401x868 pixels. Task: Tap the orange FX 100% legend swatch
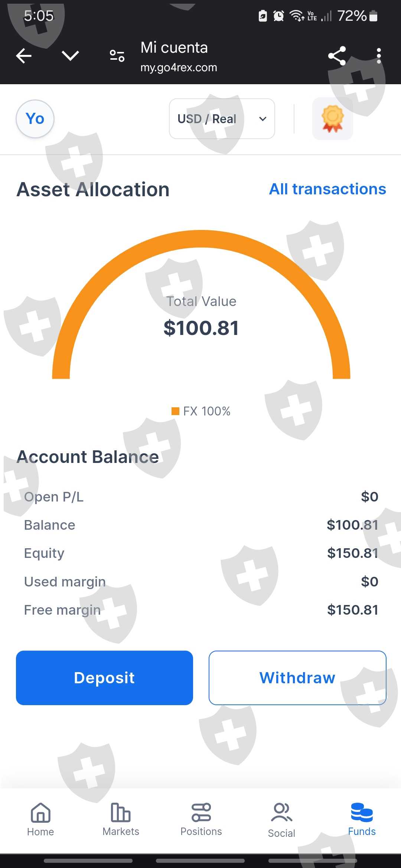[x=175, y=411]
